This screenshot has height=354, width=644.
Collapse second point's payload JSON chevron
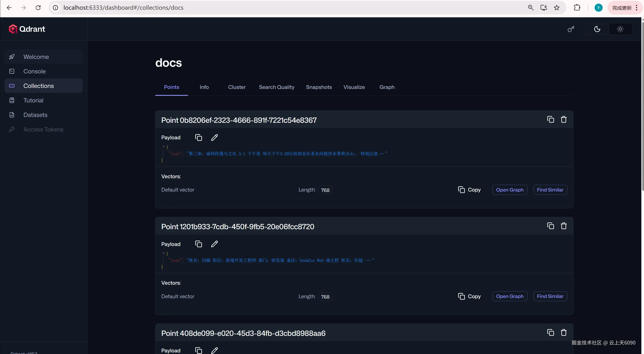coord(164,253)
